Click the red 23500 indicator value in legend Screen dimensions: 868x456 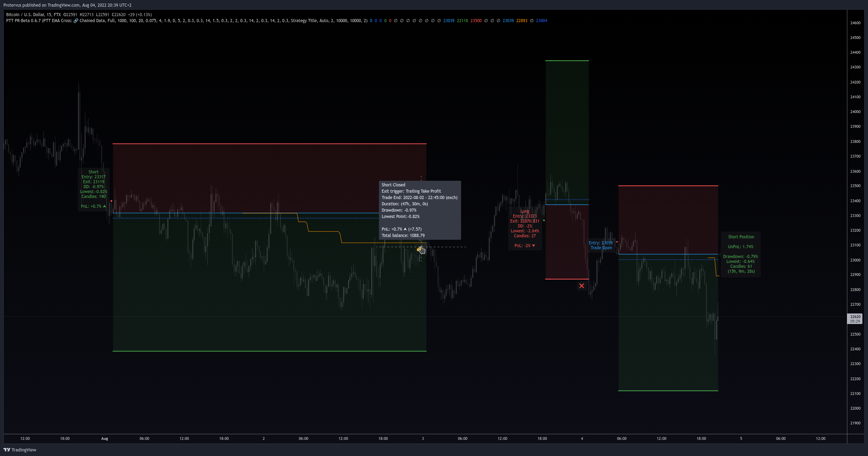(476, 21)
